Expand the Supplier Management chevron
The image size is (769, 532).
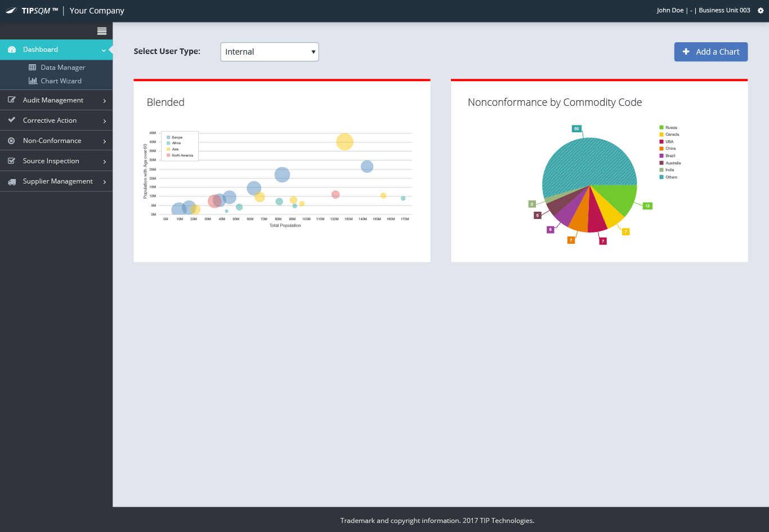105,182
